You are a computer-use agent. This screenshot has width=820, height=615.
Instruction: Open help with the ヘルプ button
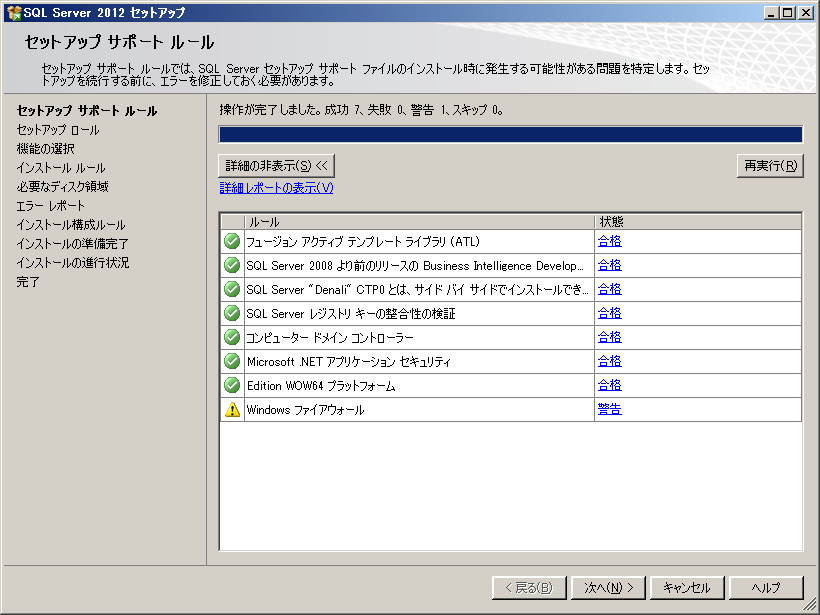(x=766, y=588)
